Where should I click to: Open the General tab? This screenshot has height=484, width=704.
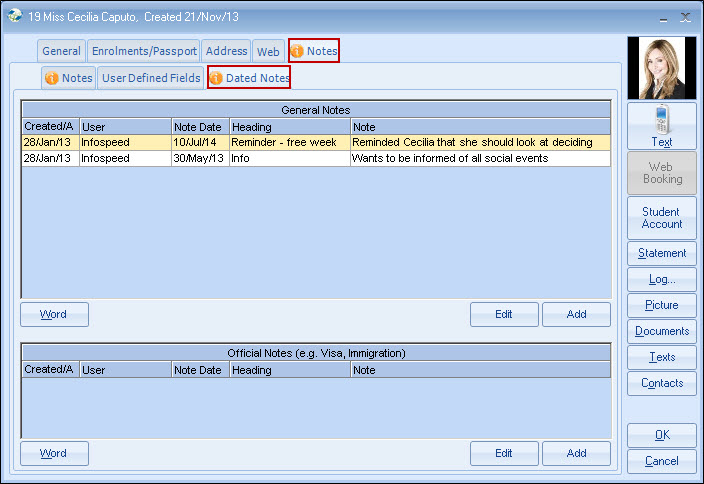click(61, 51)
